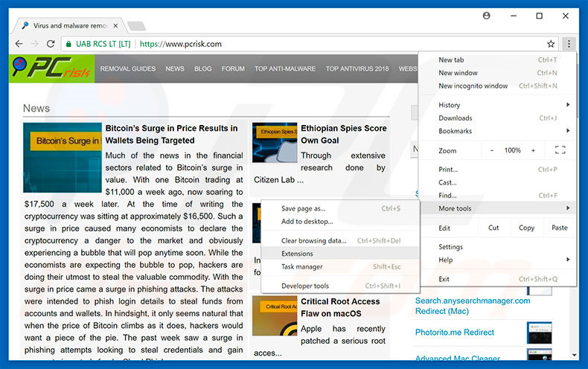Image resolution: width=588 pixels, height=369 pixels.
Task: Click the Critical Root Access thumbnail
Action: click(275, 315)
